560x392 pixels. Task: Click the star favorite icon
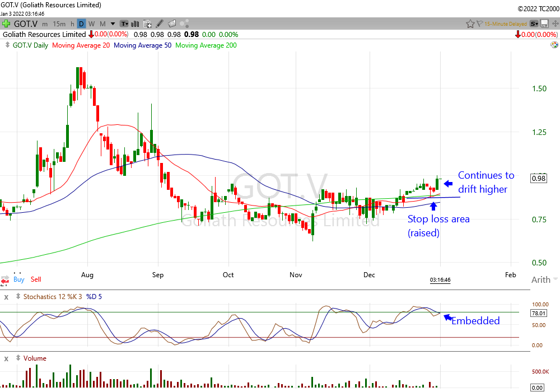[x=470, y=24]
